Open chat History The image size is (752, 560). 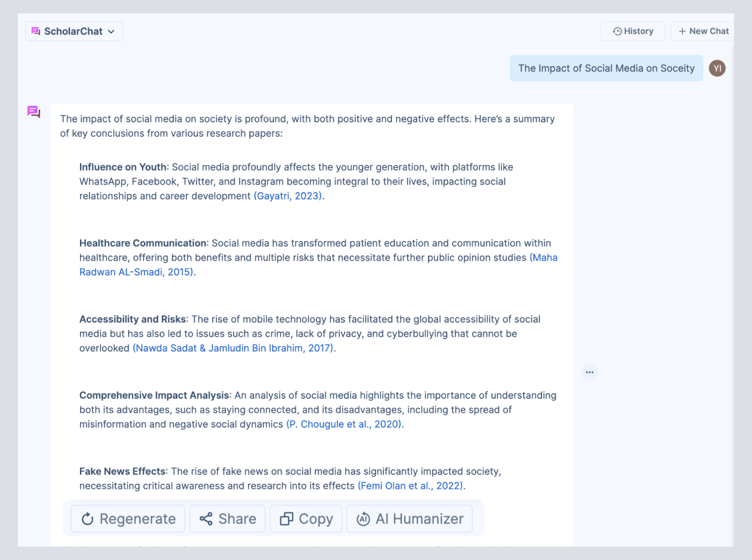coord(632,31)
